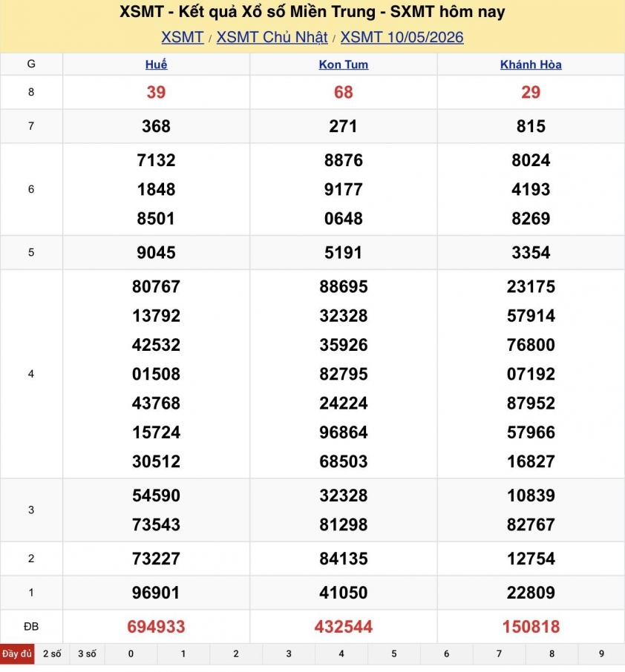This screenshot has height=672, width=625.
Task: Click Huế second prize 73227
Action: (x=156, y=559)
